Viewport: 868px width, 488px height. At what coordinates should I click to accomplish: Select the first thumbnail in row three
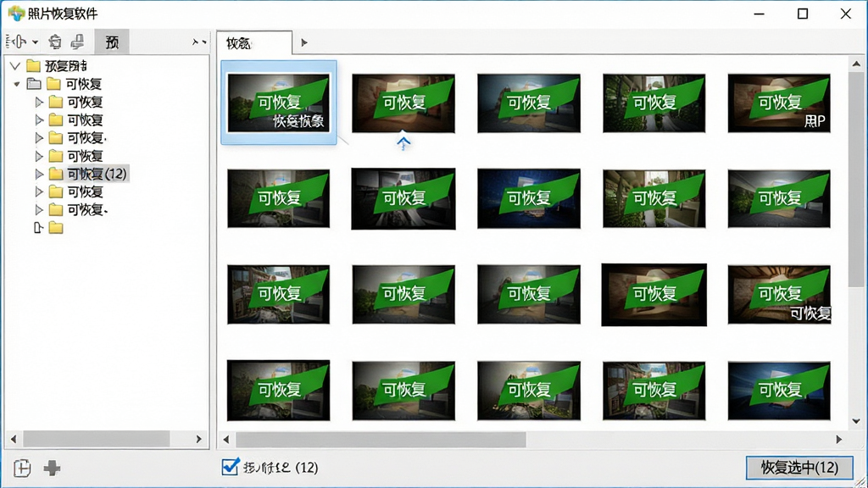click(278, 294)
